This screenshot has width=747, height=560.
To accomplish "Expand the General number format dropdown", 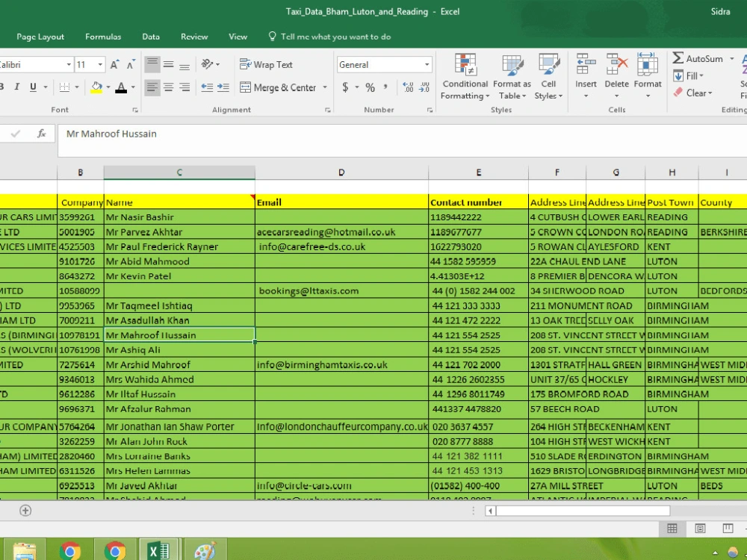I will pyautogui.click(x=427, y=65).
